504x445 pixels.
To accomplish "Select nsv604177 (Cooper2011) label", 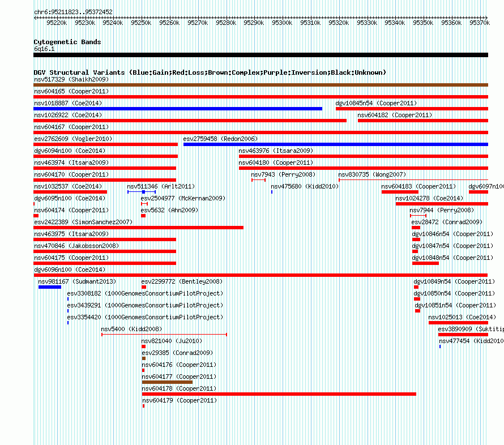I will click(x=179, y=376).
